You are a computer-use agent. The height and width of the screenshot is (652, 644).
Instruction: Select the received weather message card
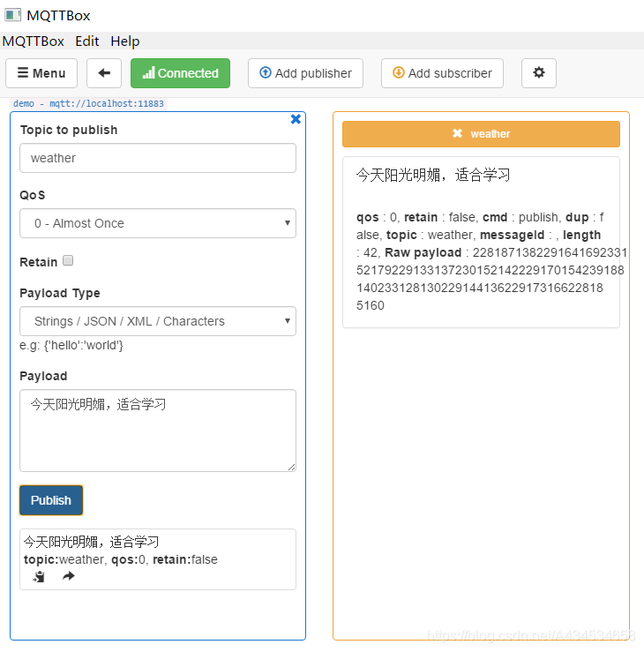point(481,243)
